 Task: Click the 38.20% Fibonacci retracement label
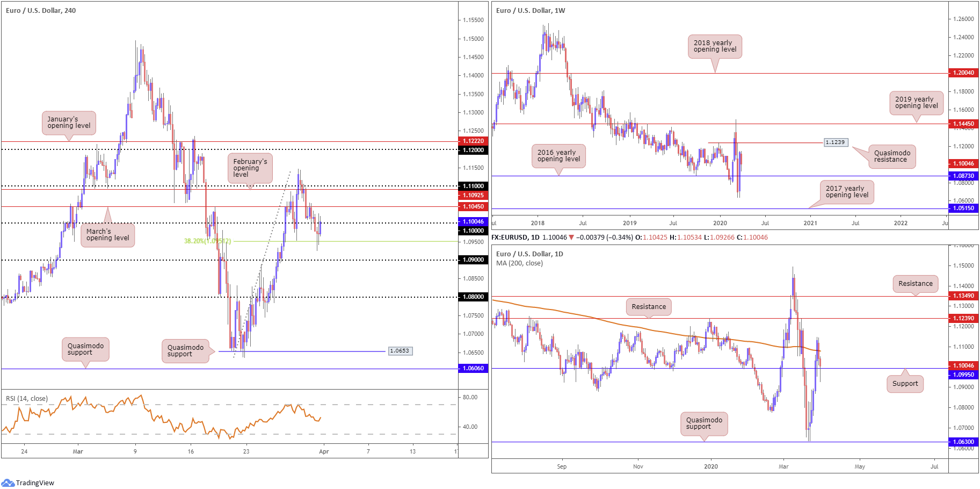[207, 241]
